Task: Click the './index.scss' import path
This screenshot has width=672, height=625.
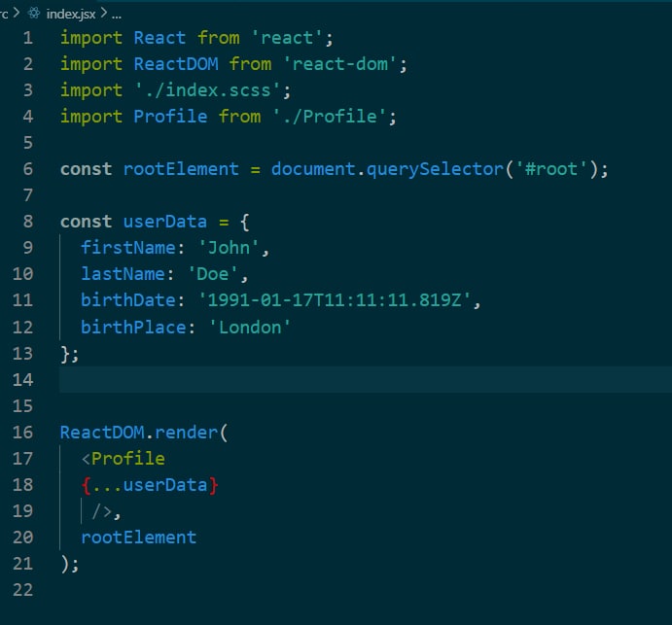Action: click(208, 90)
